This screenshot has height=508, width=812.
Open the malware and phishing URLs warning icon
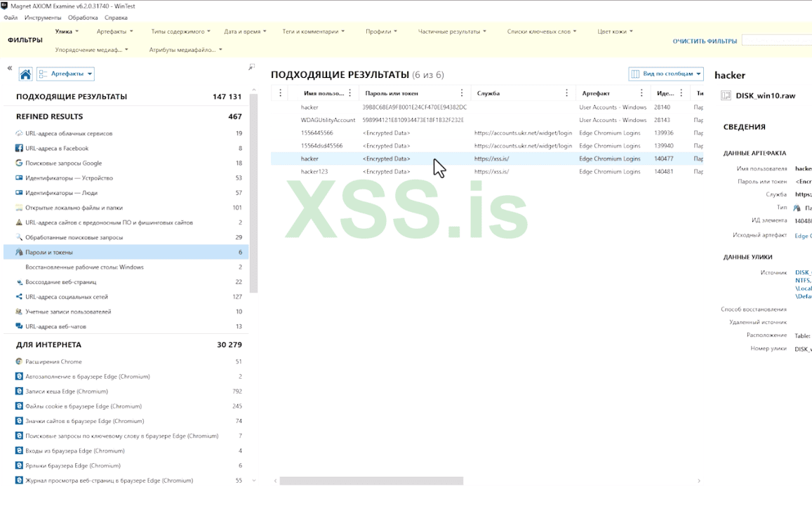tap(19, 222)
